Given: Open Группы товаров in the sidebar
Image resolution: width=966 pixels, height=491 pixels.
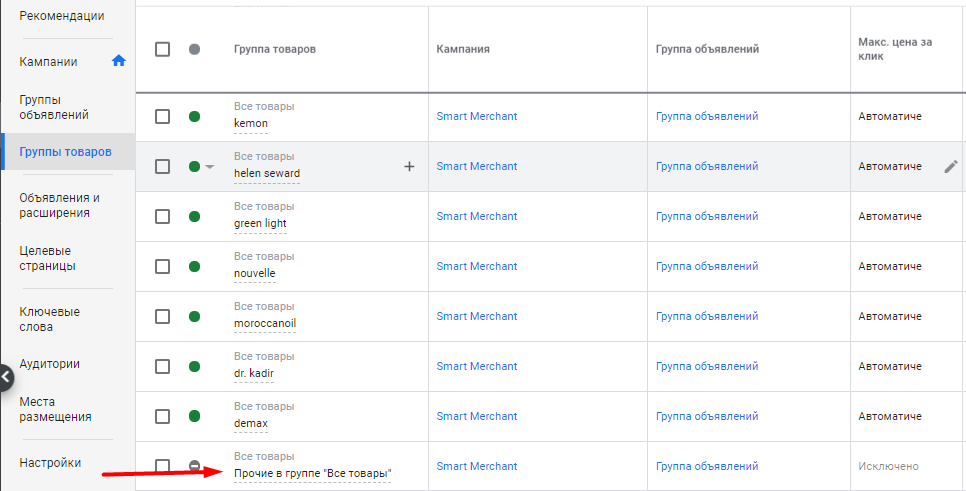Looking at the screenshot, I should click(x=65, y=152).
